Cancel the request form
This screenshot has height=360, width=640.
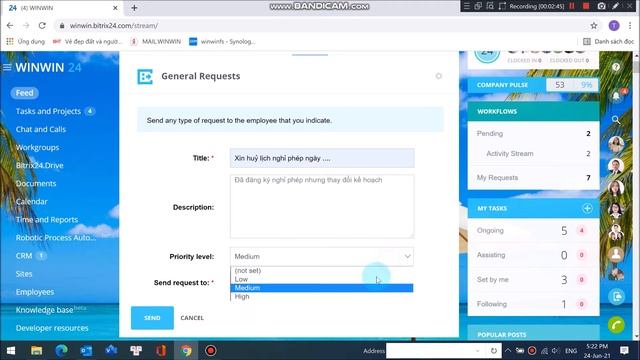click(192, 318)
